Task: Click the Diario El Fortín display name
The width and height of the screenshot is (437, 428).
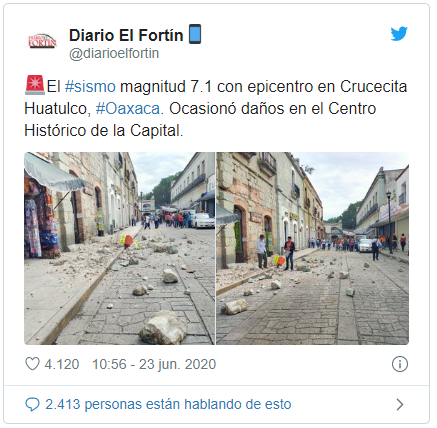Action: [126, 35]
